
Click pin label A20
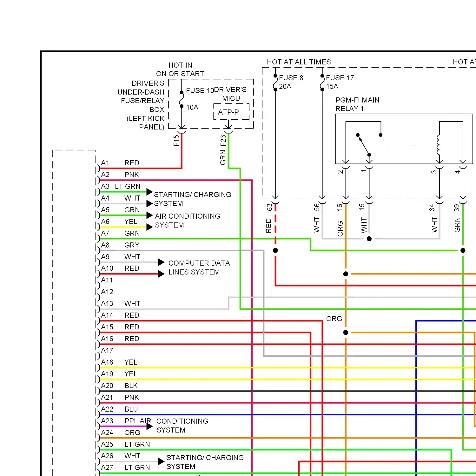107,386
